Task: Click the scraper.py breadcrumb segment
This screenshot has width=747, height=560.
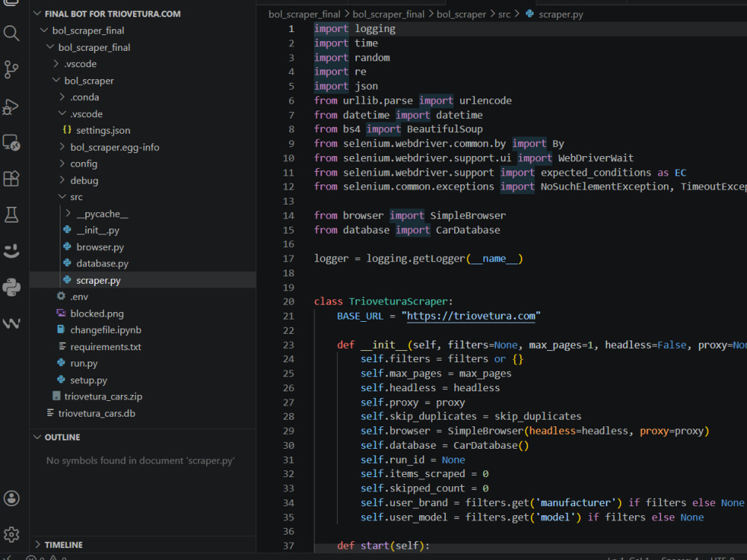Action: pos(561,14)
